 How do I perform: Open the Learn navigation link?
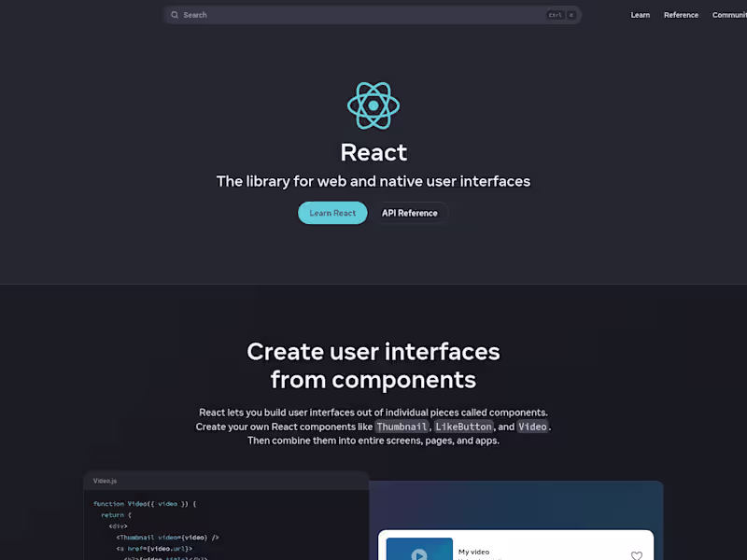[640, 15]
